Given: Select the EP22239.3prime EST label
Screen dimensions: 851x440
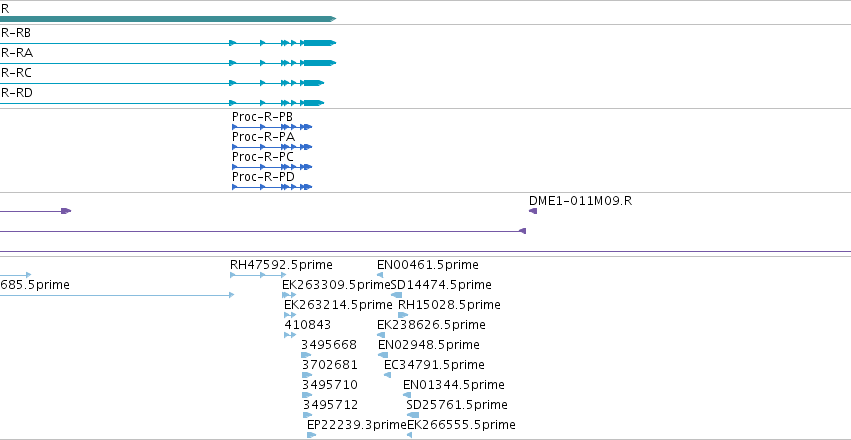Looking at the screenshot, I should point(357,425).
